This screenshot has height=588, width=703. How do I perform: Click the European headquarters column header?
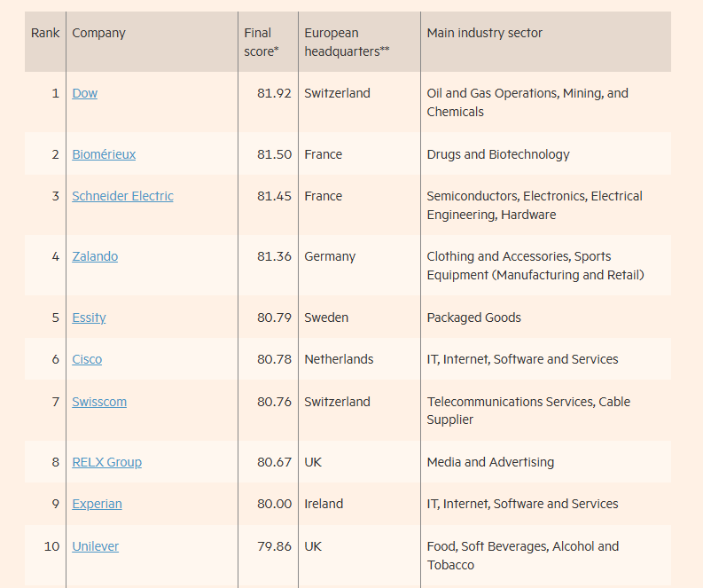coord(347,42)
